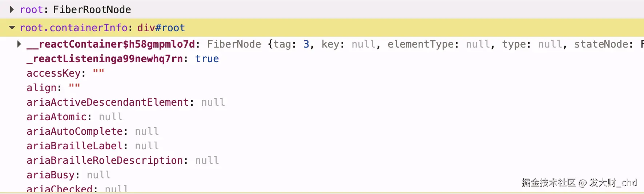The height and width of the screenshot is (194, 644).
Task: Click the null value of ariaAtomic
Action: (x=110, y=117)
